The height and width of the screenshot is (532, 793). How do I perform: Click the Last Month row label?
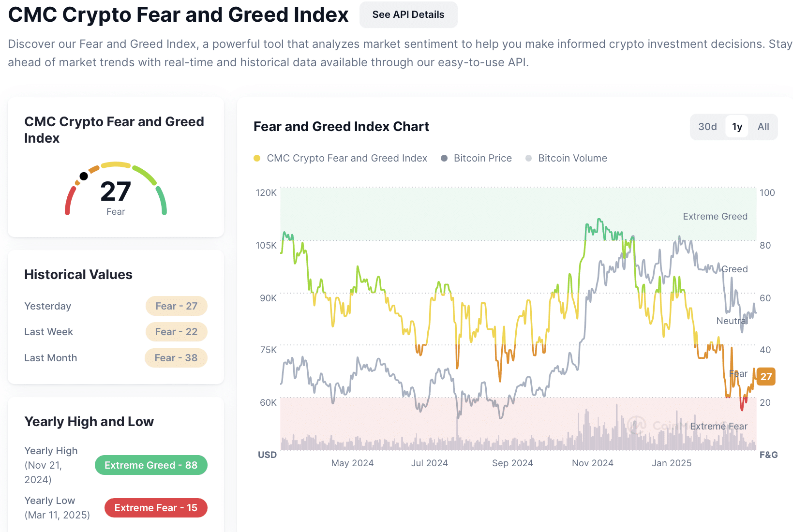(50, 358)
